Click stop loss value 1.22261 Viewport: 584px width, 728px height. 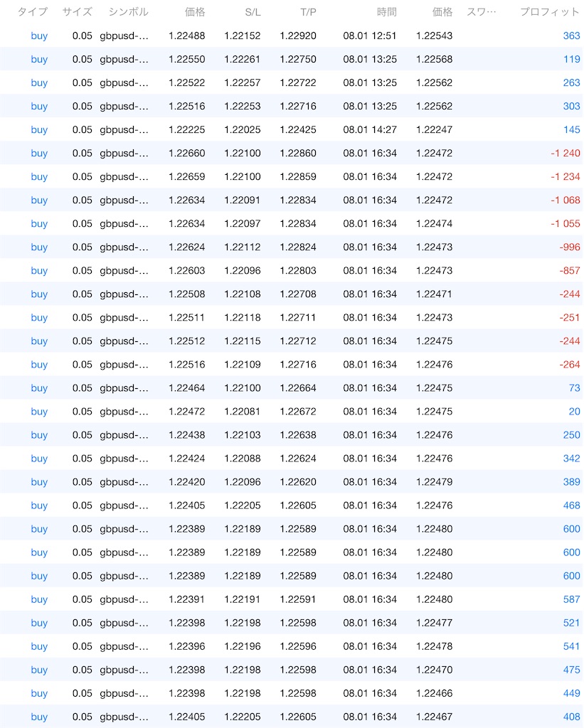[243, 60]
